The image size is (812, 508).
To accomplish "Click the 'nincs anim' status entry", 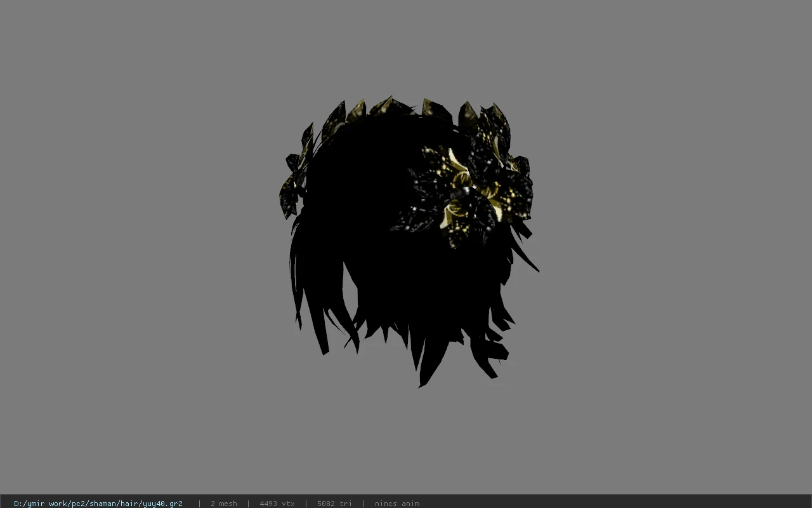I will click(x=397, y=504).
